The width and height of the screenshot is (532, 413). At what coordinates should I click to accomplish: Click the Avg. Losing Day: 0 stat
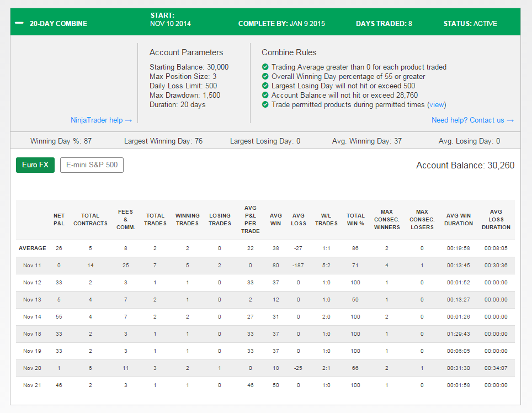[x=469, y=141]
